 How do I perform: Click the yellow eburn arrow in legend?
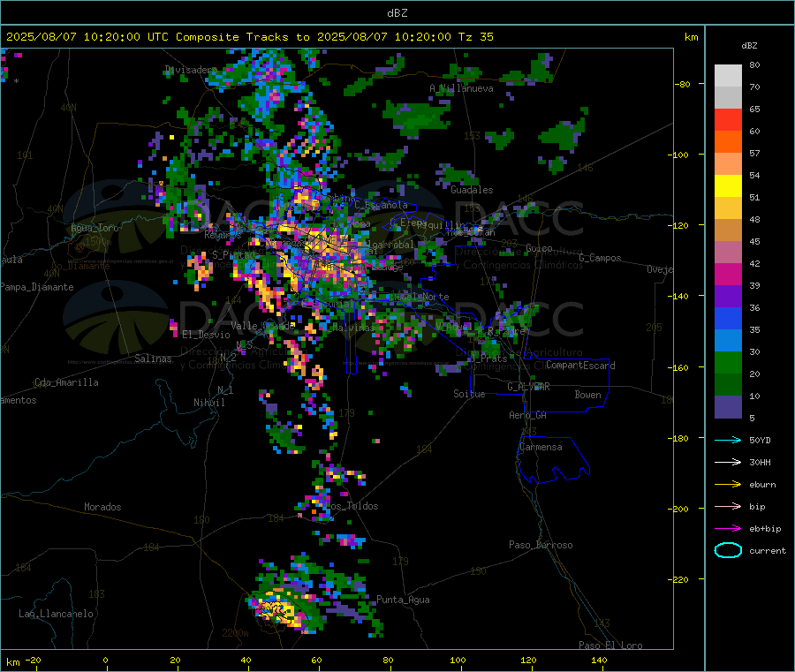pos(728,485)
